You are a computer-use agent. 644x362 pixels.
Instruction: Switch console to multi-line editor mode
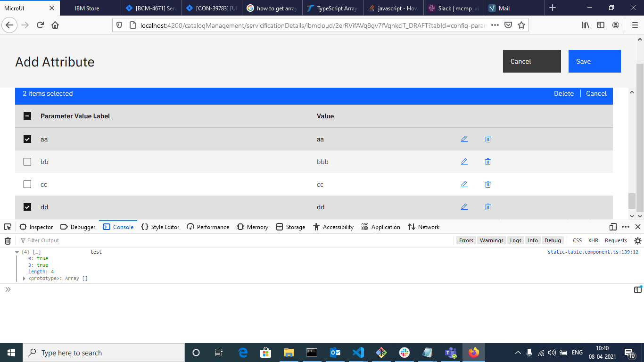coord(637,290)
